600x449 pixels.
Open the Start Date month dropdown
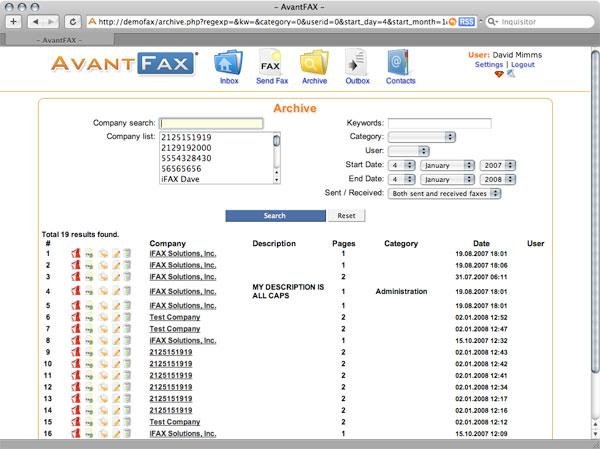[x=447, y=165]
